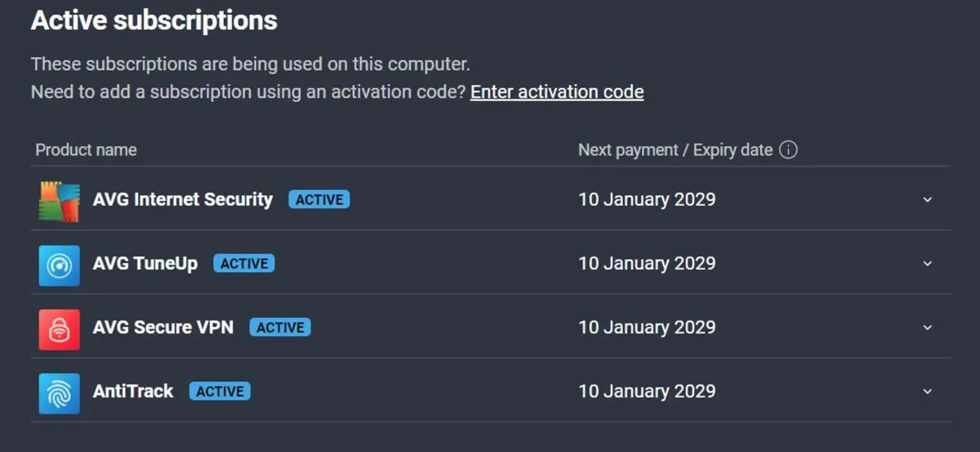Click the AntiTrack fingerprint icon

tap(59, 392)
